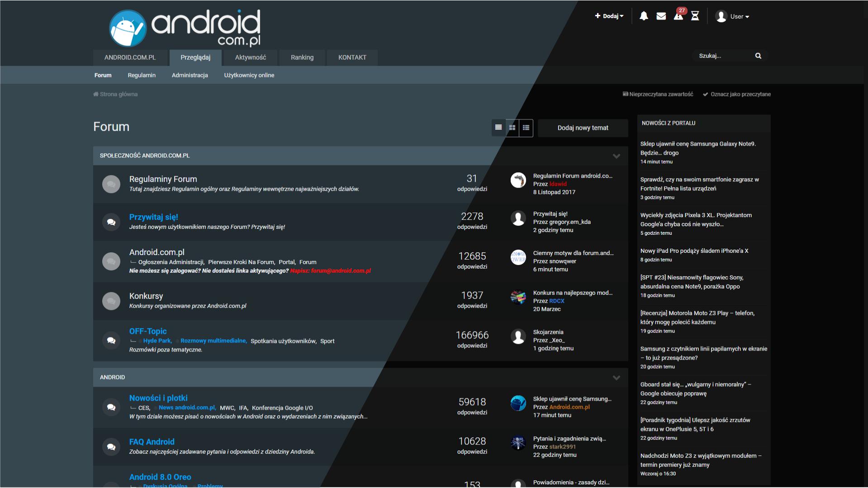
Task: Open ANDROID.COM.PL navigation tab
Action: coord(130,57)
